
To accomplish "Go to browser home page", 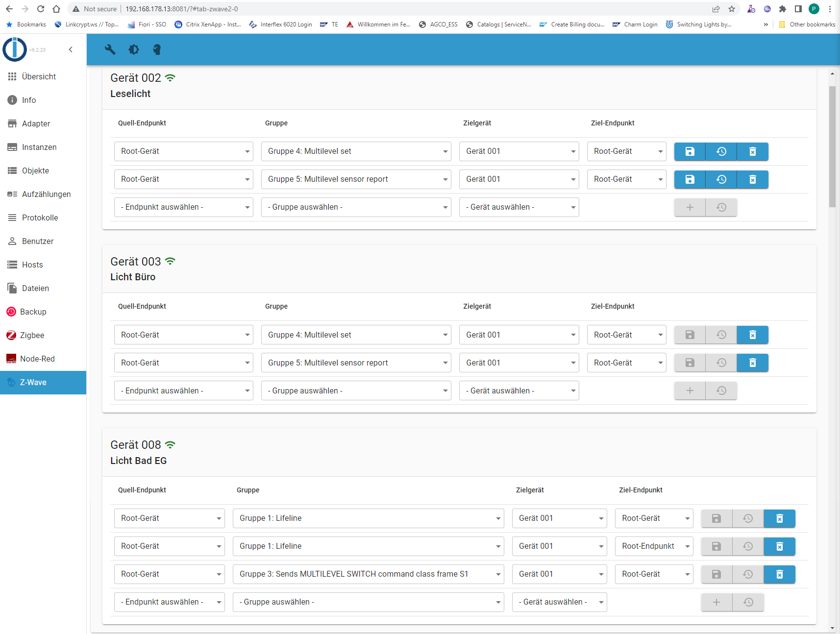I will pyautogui.click(x=56, y=9).
